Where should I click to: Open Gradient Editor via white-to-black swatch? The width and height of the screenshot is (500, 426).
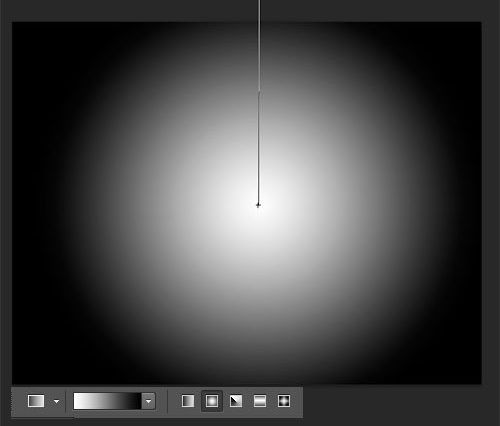(x=107, y=401)
